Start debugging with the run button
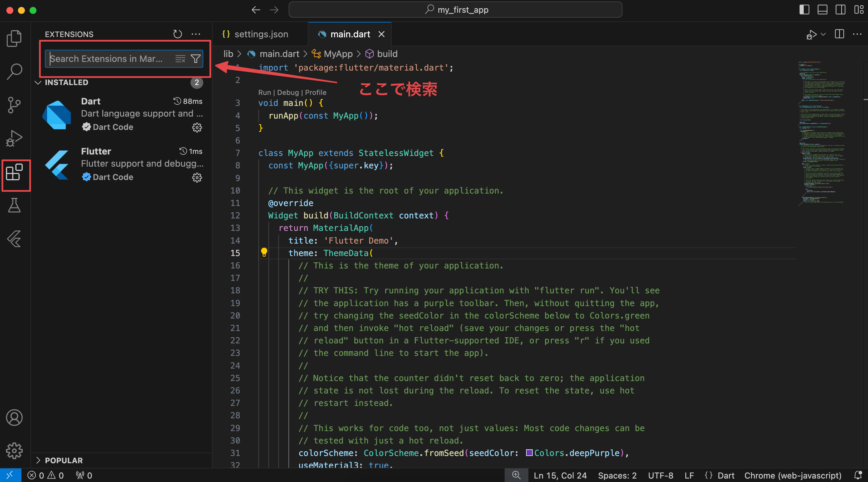The width and height of the screenshot is (868, 482). pyautogui.click(x=811, y=34)
